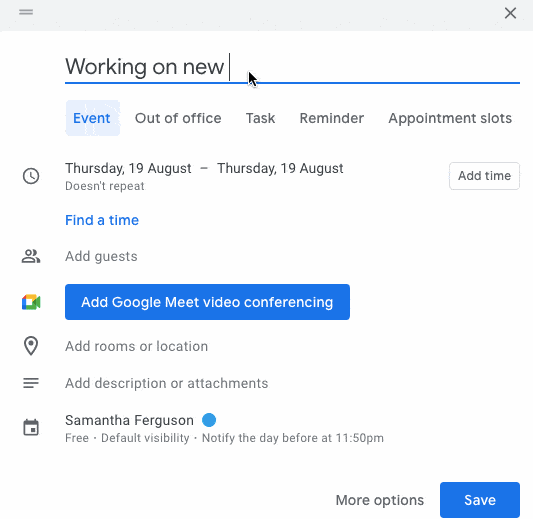Open the Find a time link
The image size is (533, 519).
click(102, 220)
